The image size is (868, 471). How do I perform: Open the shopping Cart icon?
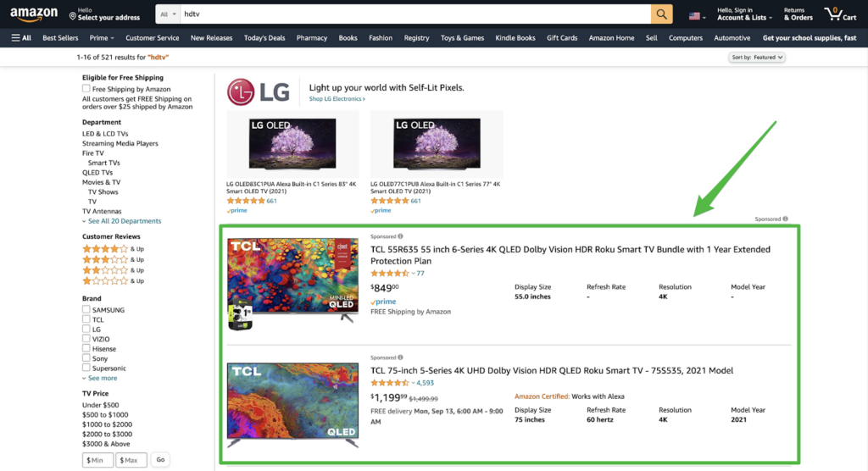click(x=840, y=14)
